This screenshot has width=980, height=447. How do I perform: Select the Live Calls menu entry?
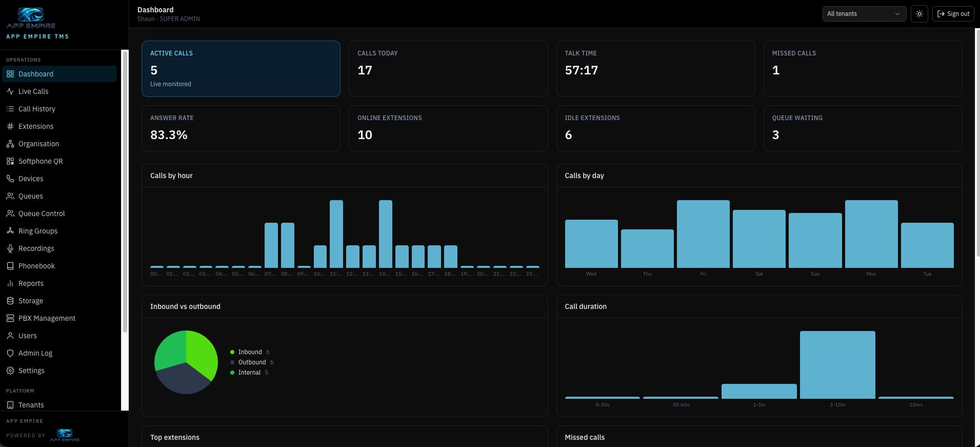[59, 91]
